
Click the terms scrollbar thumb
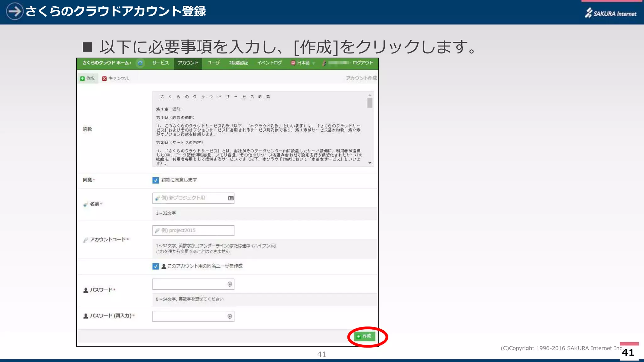(x=370, y=103)
